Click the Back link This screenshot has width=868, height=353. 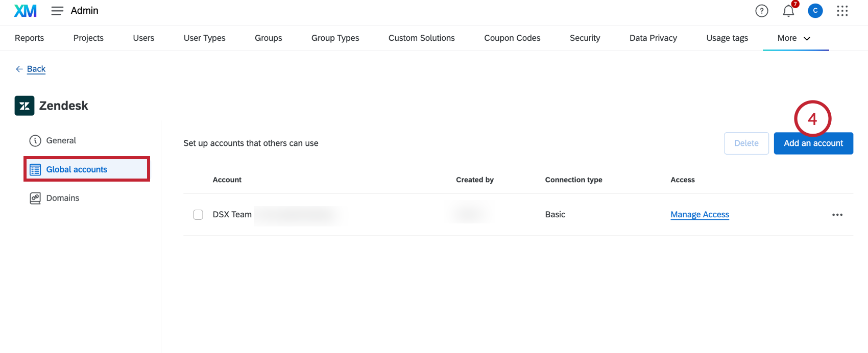(x=36, y=69)
